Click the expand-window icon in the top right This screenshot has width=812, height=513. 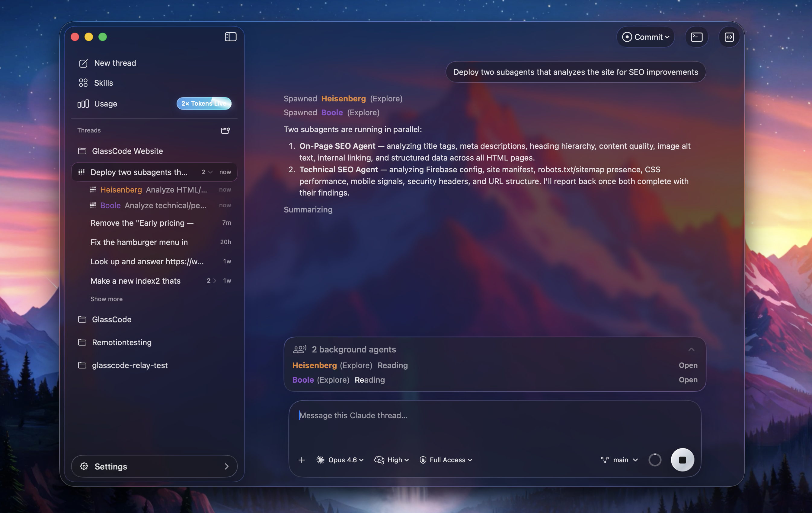tap(729, 37)
